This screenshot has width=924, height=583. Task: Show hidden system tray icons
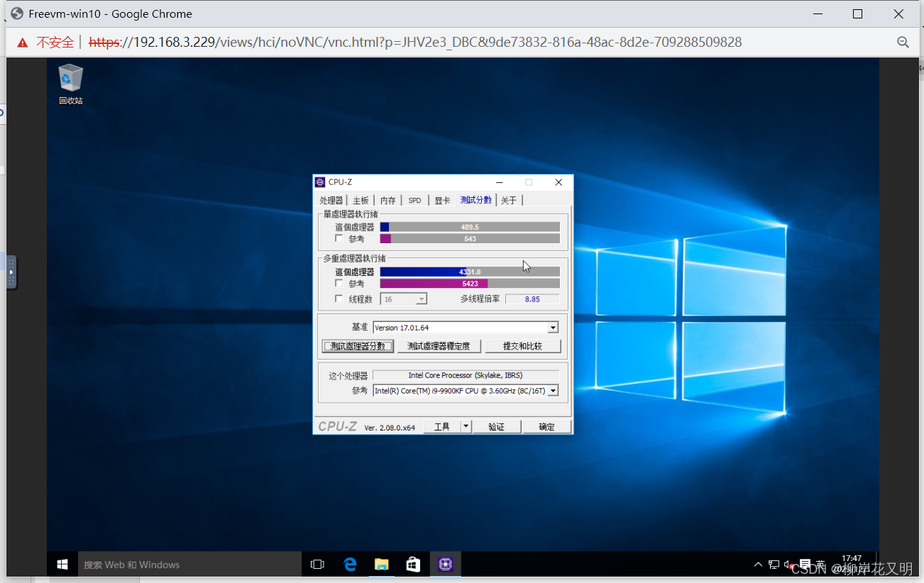coord(758,565)
